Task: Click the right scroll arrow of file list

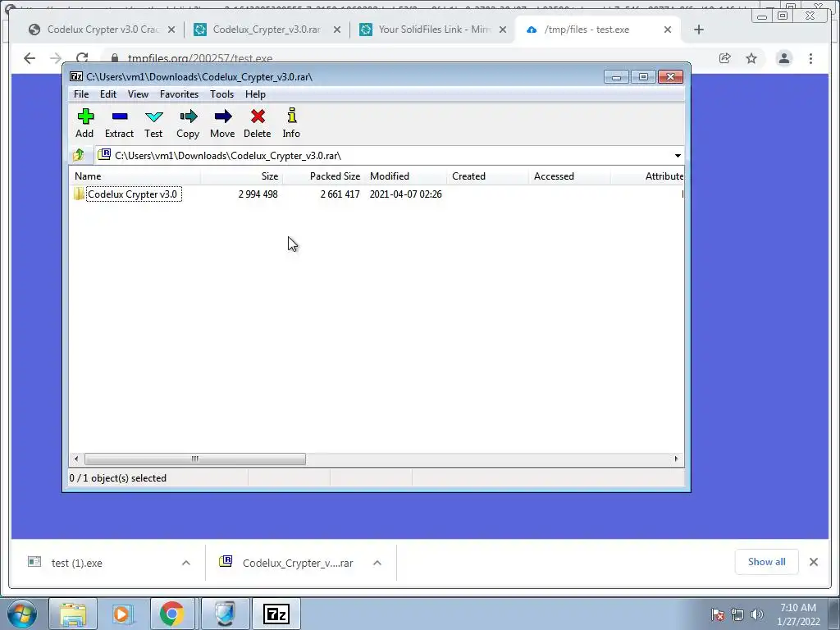Action: 676,459
